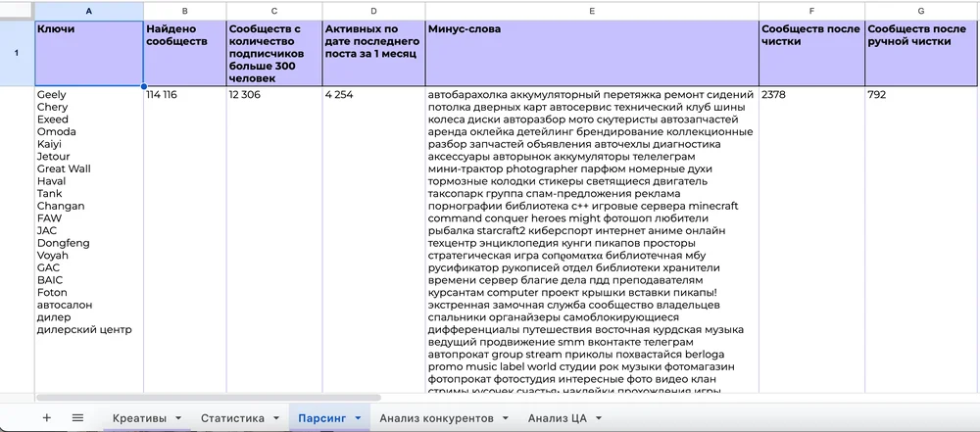Switch to the Статистика sheet tab
This screenshot has width=980, height=432.
coord(232,418)
